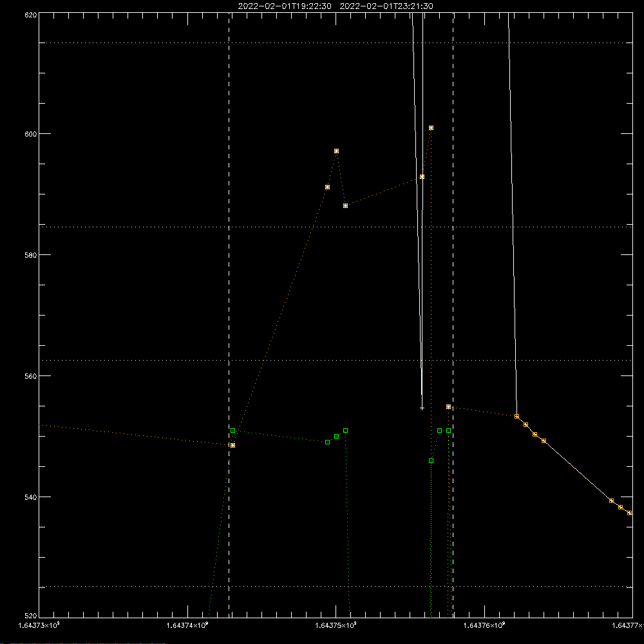Click the 1.64375×10⁹ x-axis label
644x644 pixels.
(336, 625)
